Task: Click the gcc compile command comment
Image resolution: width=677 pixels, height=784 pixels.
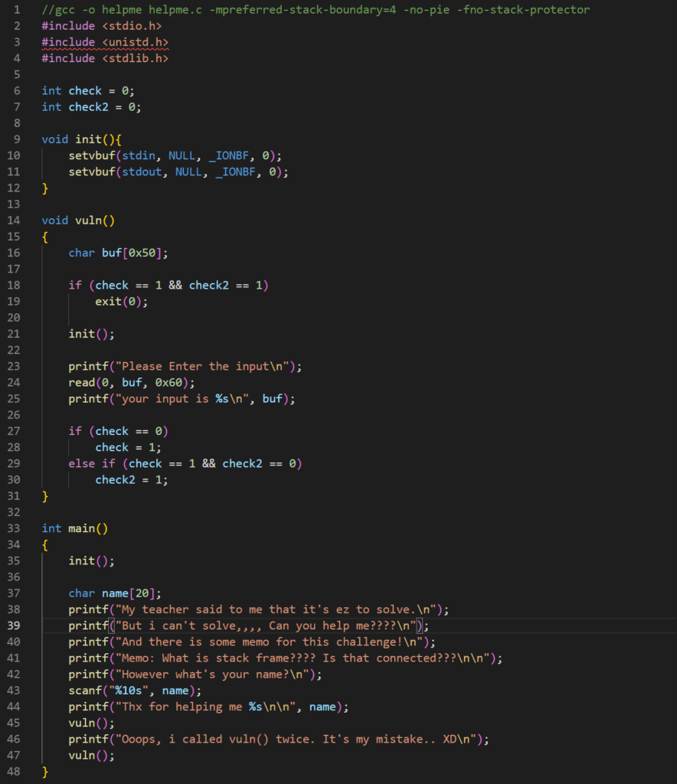Action: [x=316, y=9]
